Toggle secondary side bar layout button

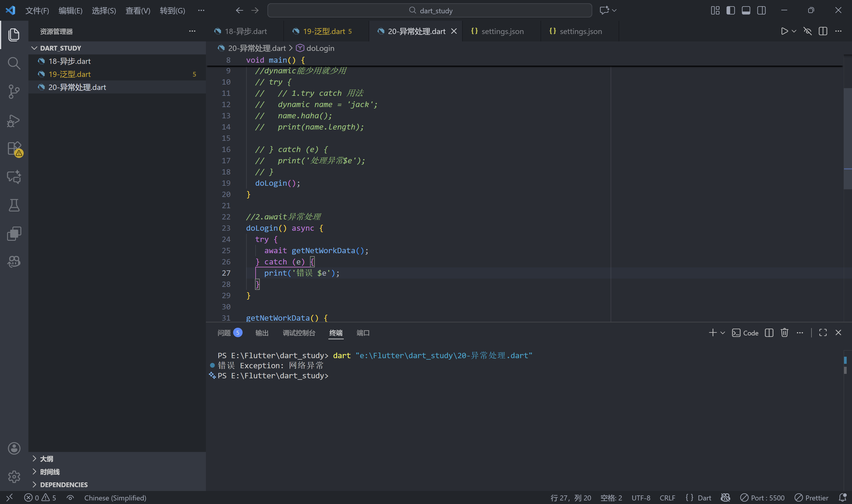[761, 11]
